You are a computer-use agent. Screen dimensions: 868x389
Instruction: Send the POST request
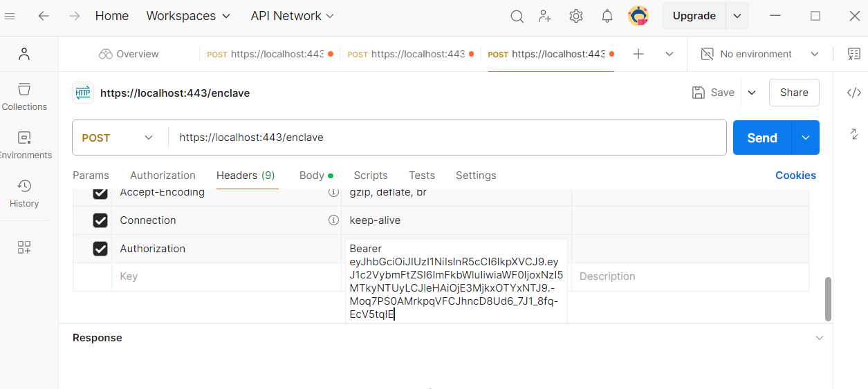[x=761, y=137]
